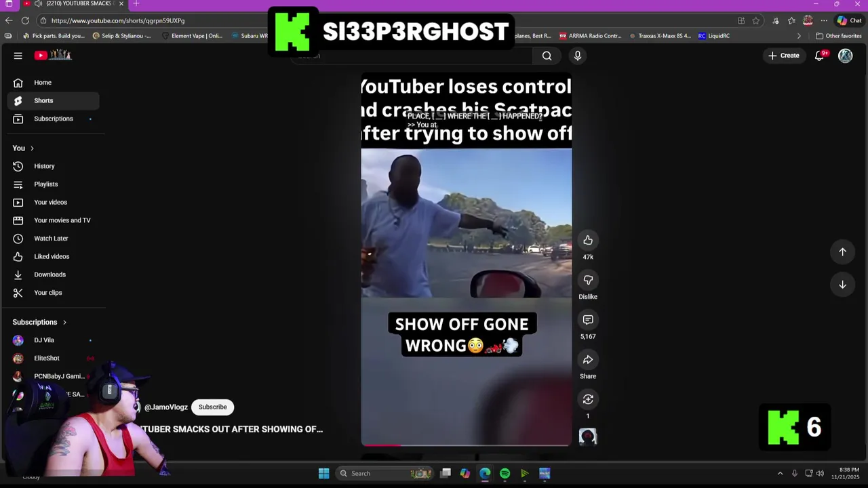Click the Shorts video player
The image size is (868, 488).
coord(466,260)
